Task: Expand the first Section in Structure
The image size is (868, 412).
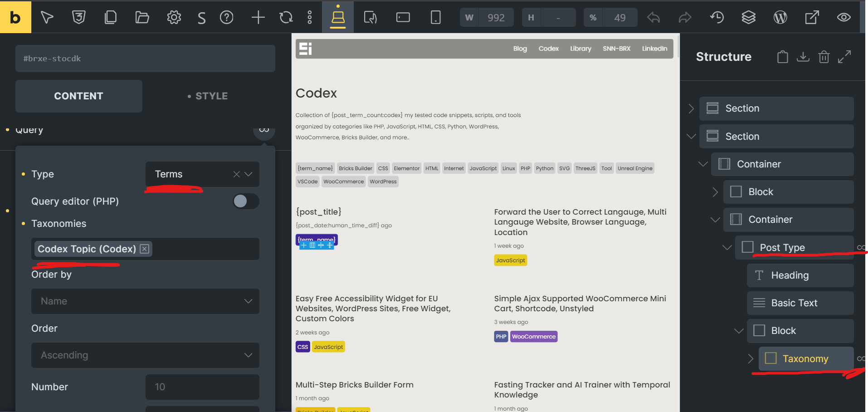Action: (691, 108)
